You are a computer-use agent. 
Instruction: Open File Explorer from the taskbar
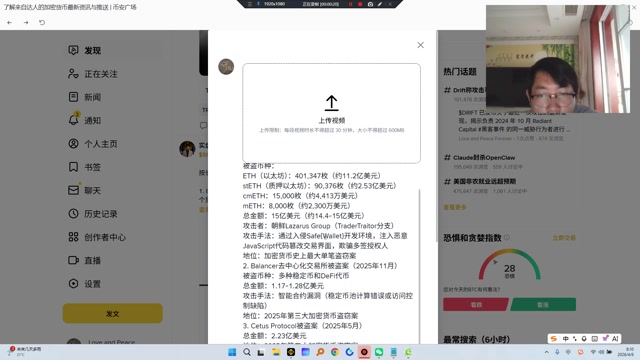coord(276,352)
